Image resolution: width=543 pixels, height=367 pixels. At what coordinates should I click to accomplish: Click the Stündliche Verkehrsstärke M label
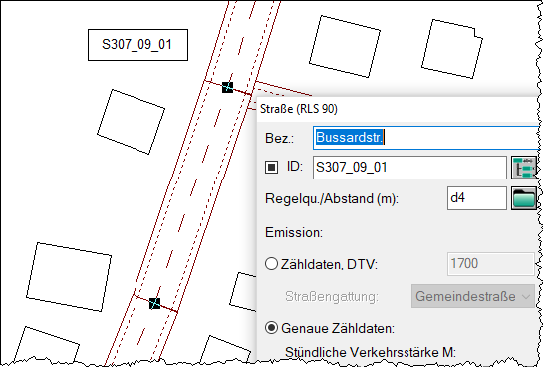click(370, 352)
